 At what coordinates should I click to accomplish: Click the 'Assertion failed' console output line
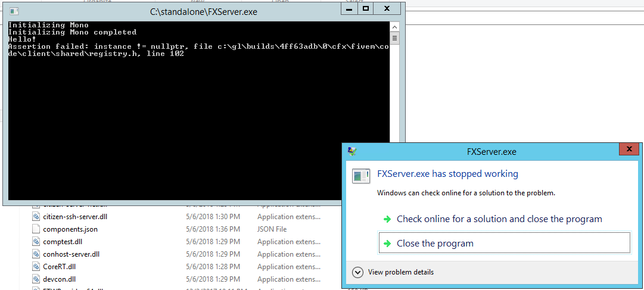(198, 50)
